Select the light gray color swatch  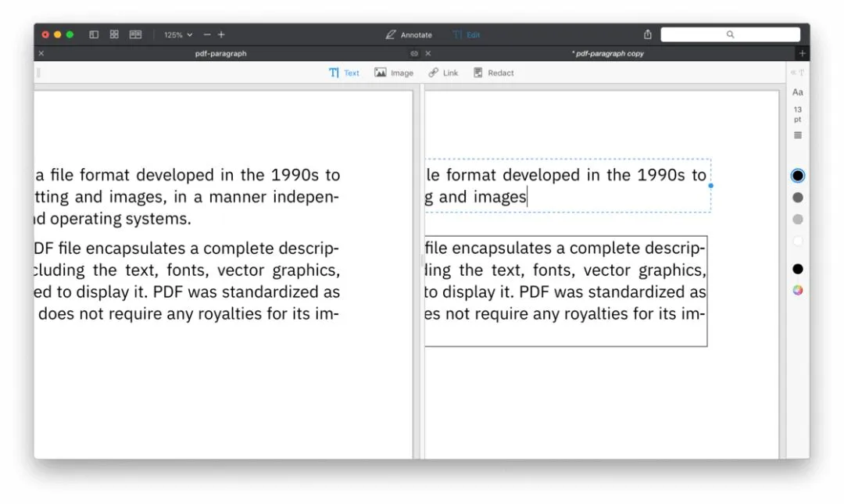tap(798, 219)
